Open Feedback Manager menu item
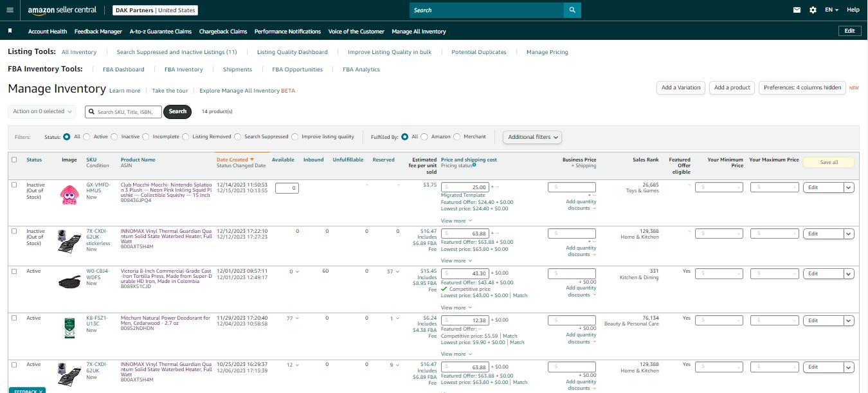The image size is (868, 393). click(x=98, y=32)
